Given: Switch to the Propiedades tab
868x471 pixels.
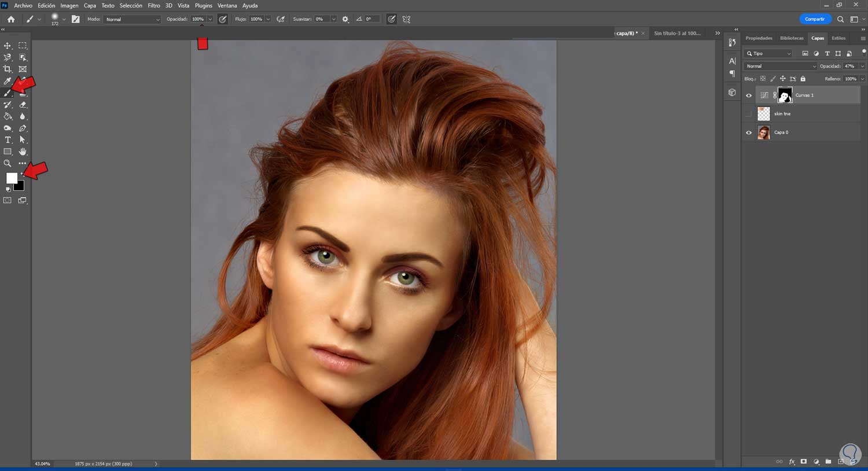Looking at the screenshot, I should (759, 38).
